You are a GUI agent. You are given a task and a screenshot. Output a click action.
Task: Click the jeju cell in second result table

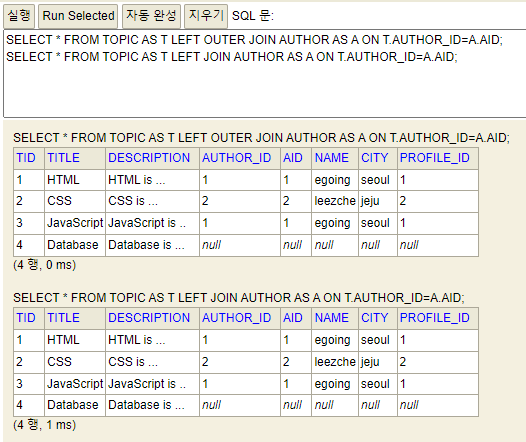point(378,362)
